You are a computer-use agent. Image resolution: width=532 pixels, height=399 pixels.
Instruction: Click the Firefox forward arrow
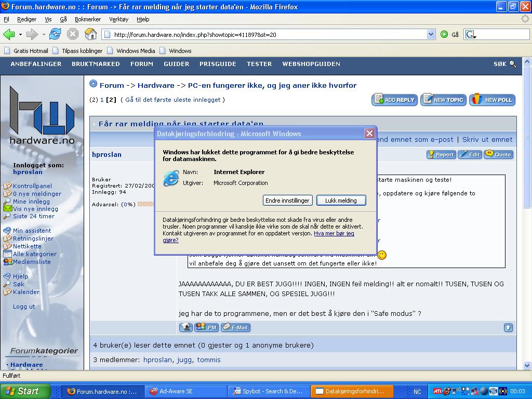tap(32, 34)
